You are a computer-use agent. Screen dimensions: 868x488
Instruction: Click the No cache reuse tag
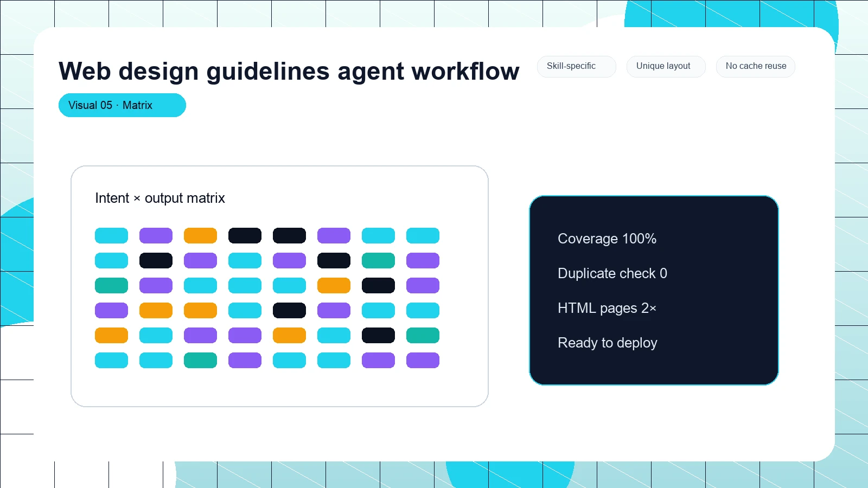pos(756,66)
